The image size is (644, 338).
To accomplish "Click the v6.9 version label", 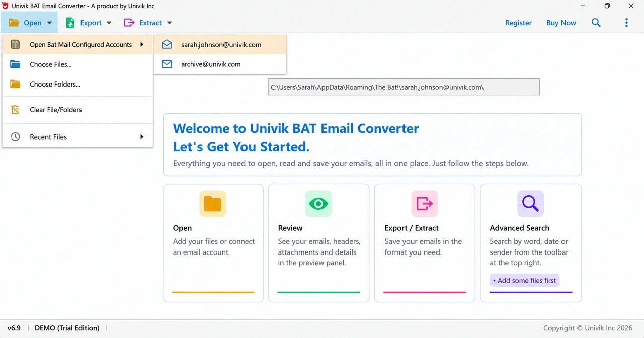I will [14, 328].
